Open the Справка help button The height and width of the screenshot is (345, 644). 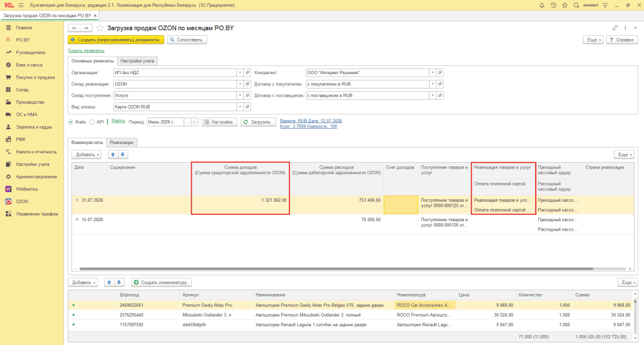[x=622, y=40]
